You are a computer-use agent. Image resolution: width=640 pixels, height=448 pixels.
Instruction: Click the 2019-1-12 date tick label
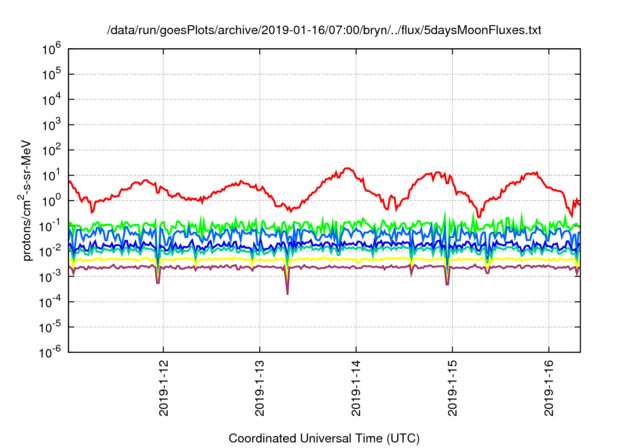(x=164, y=388)
